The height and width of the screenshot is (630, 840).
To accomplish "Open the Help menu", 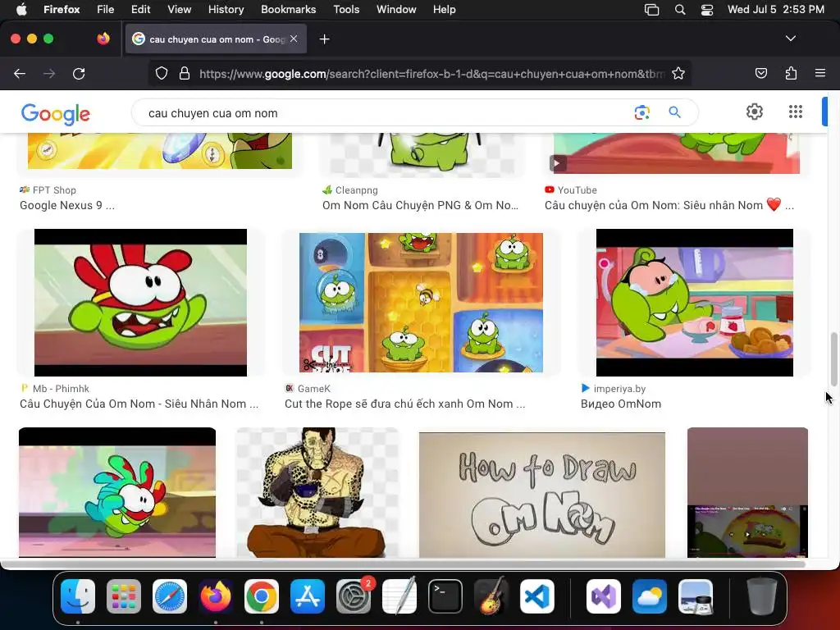I will pyautogui.click(x=444, y=9).
